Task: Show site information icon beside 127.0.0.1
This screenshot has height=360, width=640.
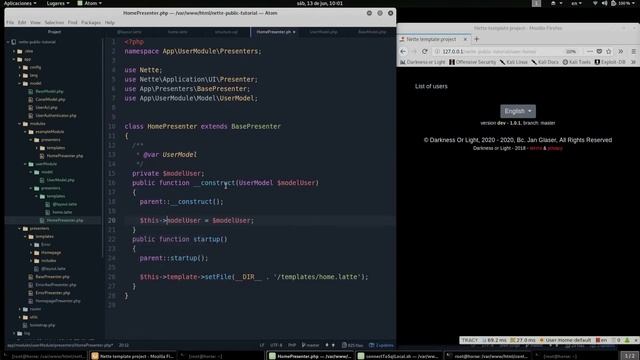Action: click(x=437, y=51)
